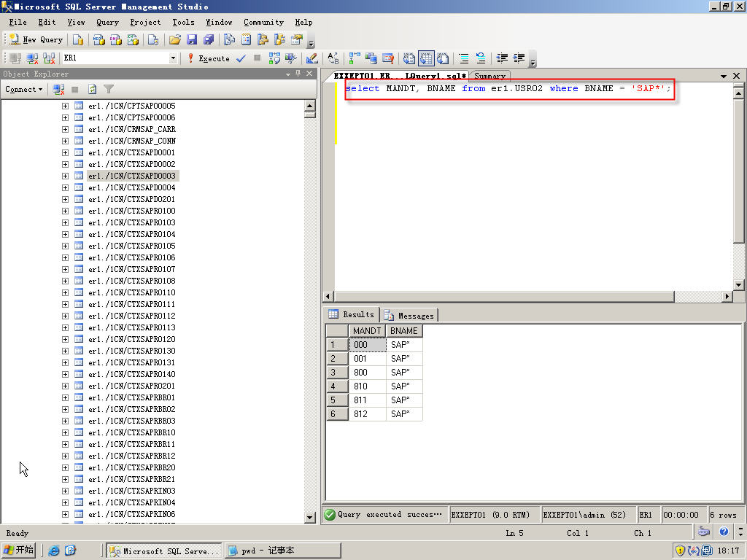Click the Filter funnel icon in Object Explorer
The image size is (747, 560).
tap(109, 89)
